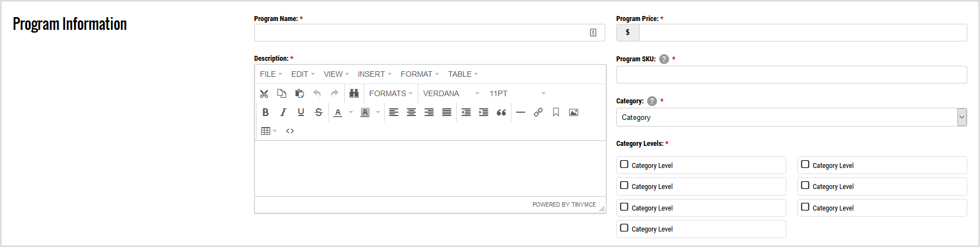Apply strikethrough formatting

tap(318, 112)
